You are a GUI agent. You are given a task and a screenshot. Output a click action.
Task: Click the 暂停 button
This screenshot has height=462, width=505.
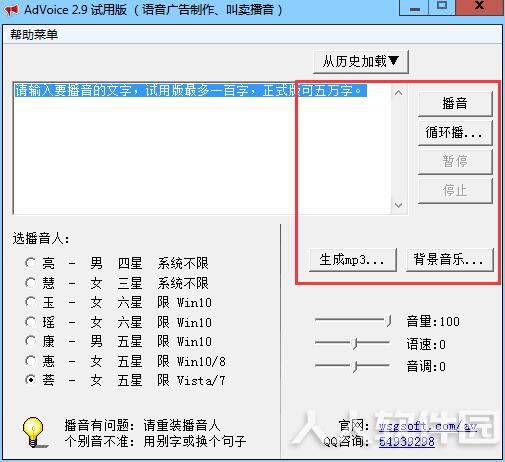(455, 162)
